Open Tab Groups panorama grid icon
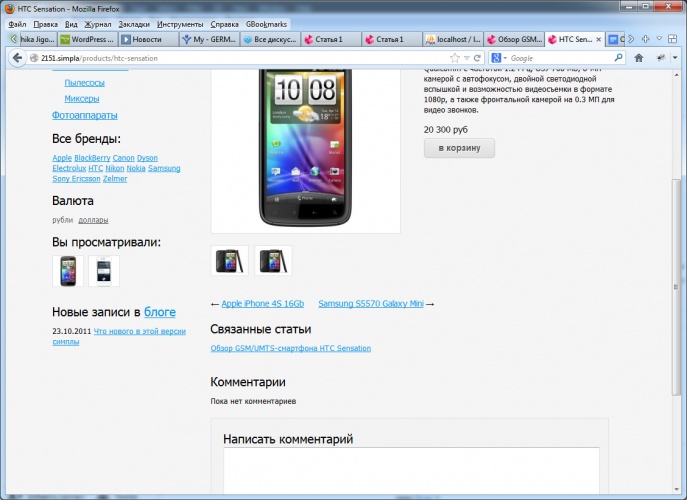 (673, 39)
